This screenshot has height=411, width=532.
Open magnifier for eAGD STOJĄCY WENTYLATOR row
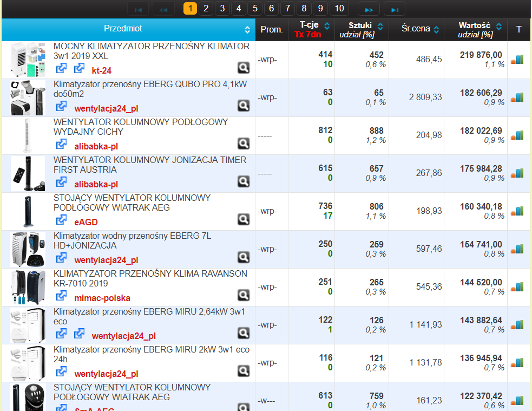pyautogui.click(x=244, y=220)
